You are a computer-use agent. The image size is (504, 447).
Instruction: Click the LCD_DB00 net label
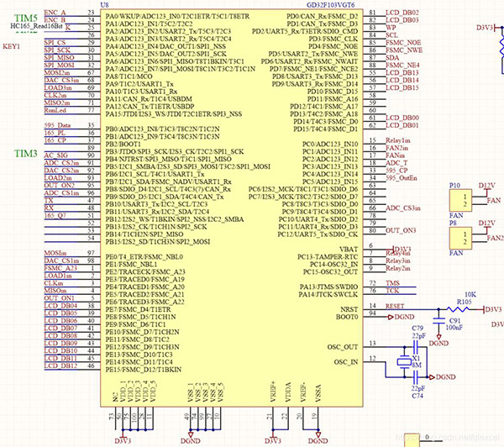click(x=402, y=118)
